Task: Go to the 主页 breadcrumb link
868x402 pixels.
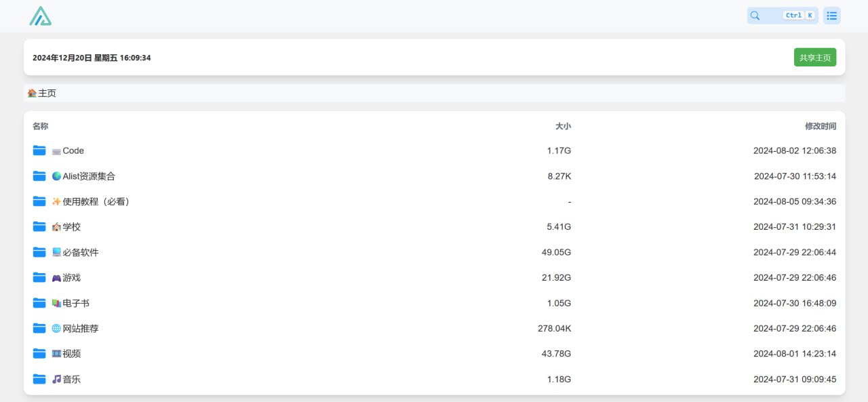Action: (47, 93)
